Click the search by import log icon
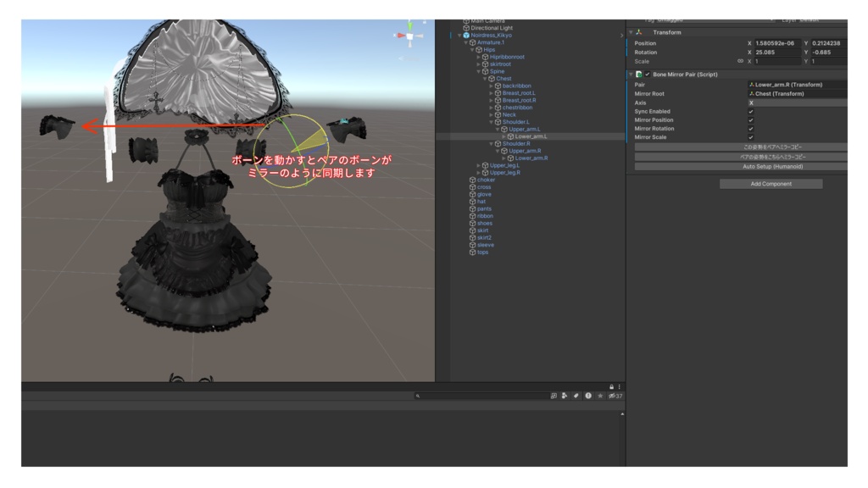 pyautogui.click(x=588, y=396)
